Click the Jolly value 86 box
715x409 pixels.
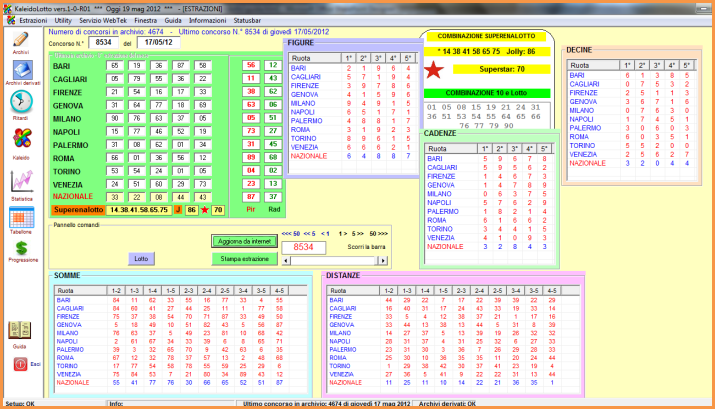click(x=192, y=210)
